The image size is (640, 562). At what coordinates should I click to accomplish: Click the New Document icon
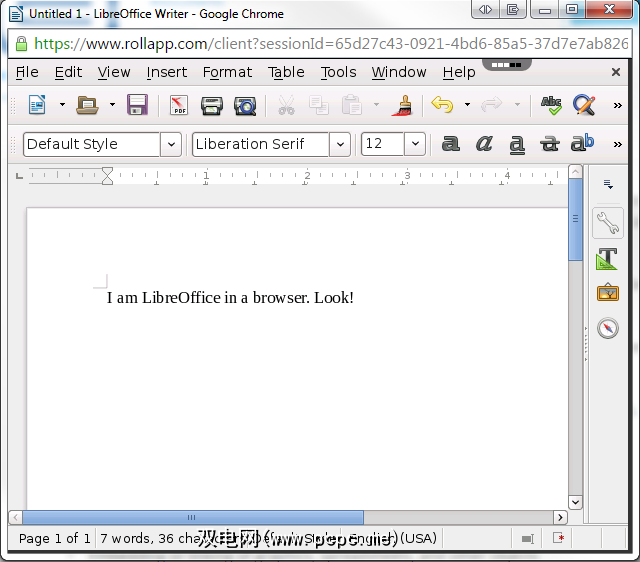37,105
